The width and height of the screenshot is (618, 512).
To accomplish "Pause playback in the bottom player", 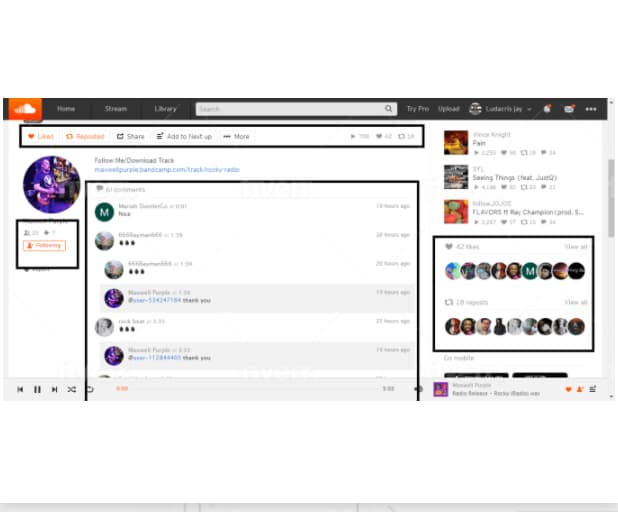I will click(x=37, y=389).
